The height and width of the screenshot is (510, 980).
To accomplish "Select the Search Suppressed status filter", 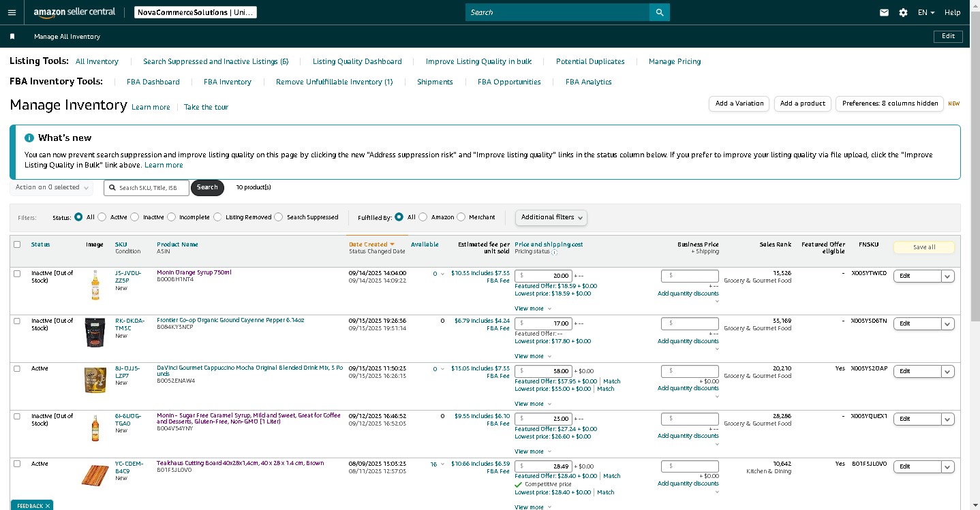I will [278, 217].
